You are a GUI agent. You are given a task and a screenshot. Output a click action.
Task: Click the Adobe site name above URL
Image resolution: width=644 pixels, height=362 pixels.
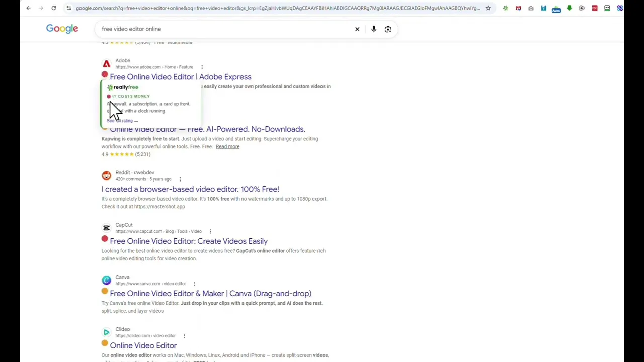pyautogui.click(x=123, y=61)
